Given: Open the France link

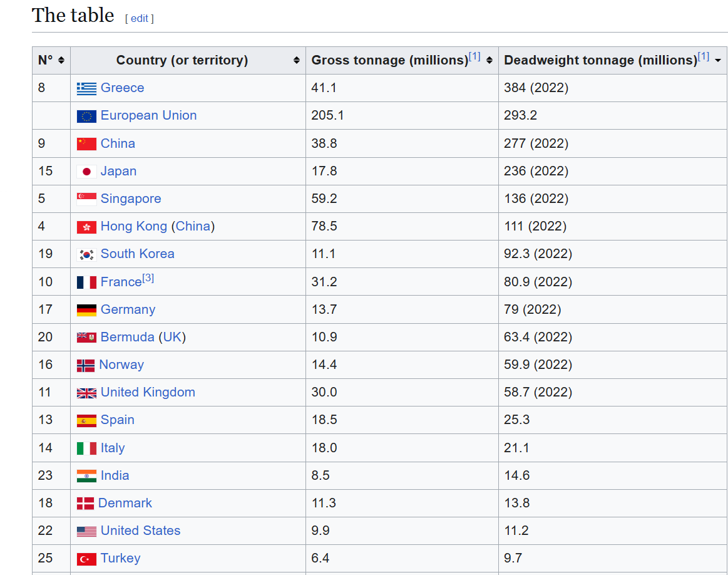Looking at the screenshot, I should (121, 282).
